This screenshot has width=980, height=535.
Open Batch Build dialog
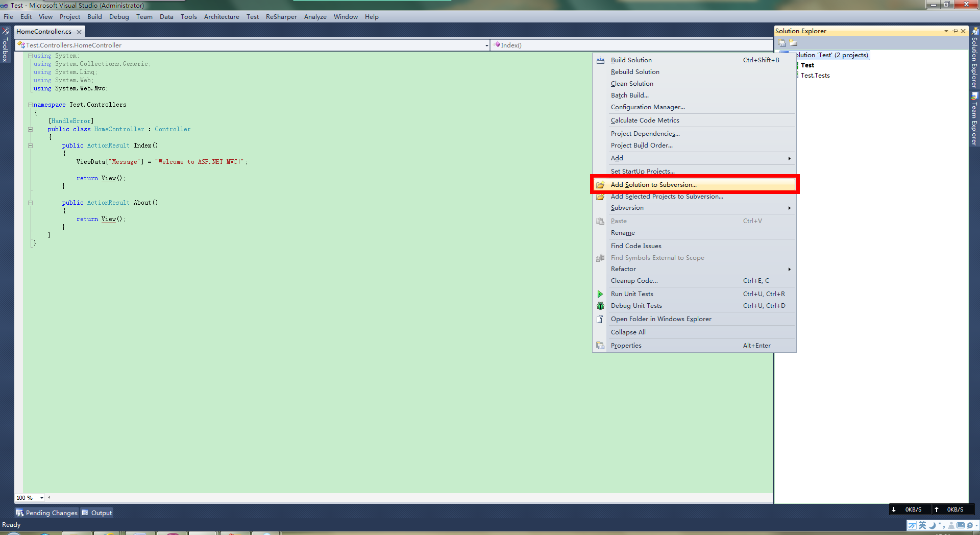click(694, 95)
